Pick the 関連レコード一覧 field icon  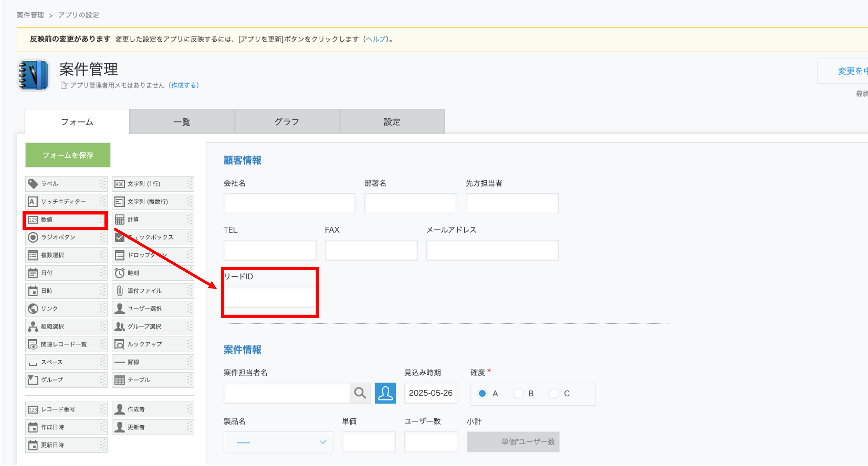33,344
